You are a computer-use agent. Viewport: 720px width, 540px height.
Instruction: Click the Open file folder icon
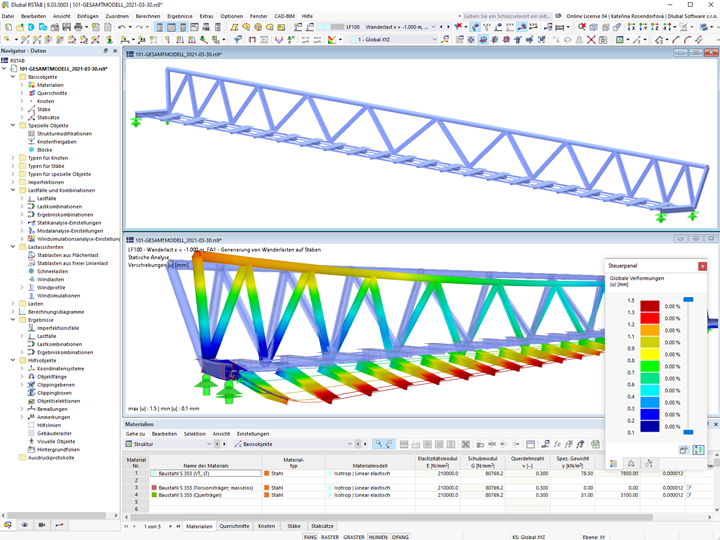click(20, 27)
